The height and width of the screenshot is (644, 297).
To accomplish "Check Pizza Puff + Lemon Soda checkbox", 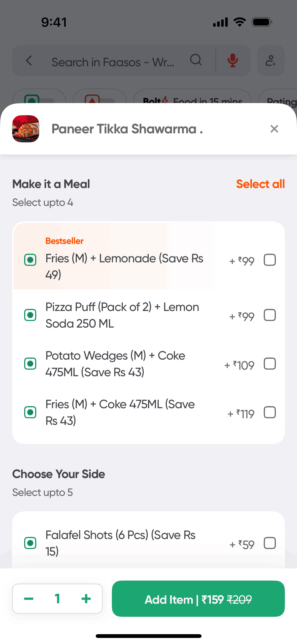I will click(x=270, y=315).
